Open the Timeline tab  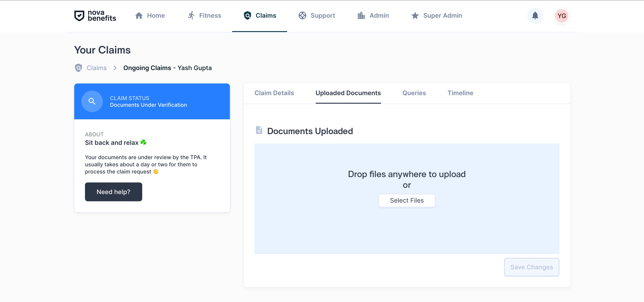coord(460,93)
